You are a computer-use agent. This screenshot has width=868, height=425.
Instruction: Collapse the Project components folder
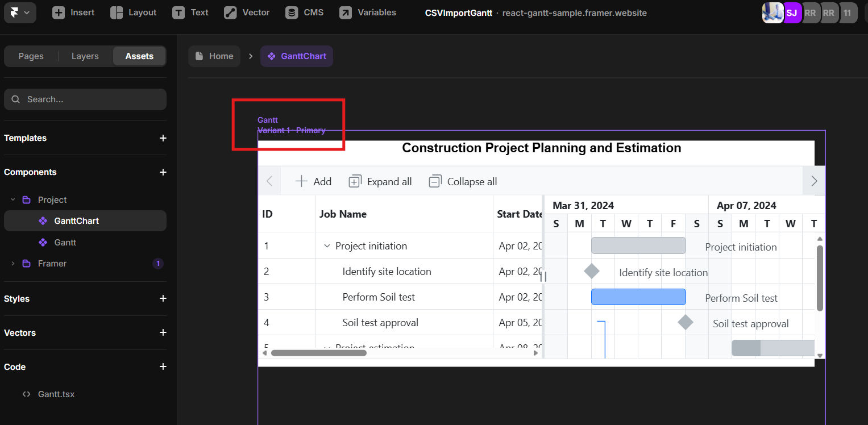click(x=13, y=199)
